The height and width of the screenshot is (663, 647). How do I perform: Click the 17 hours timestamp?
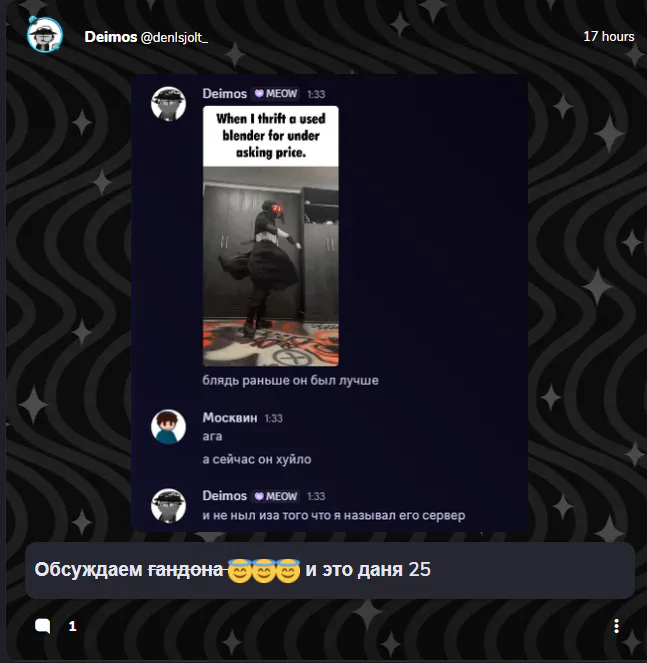click(609, 36)
